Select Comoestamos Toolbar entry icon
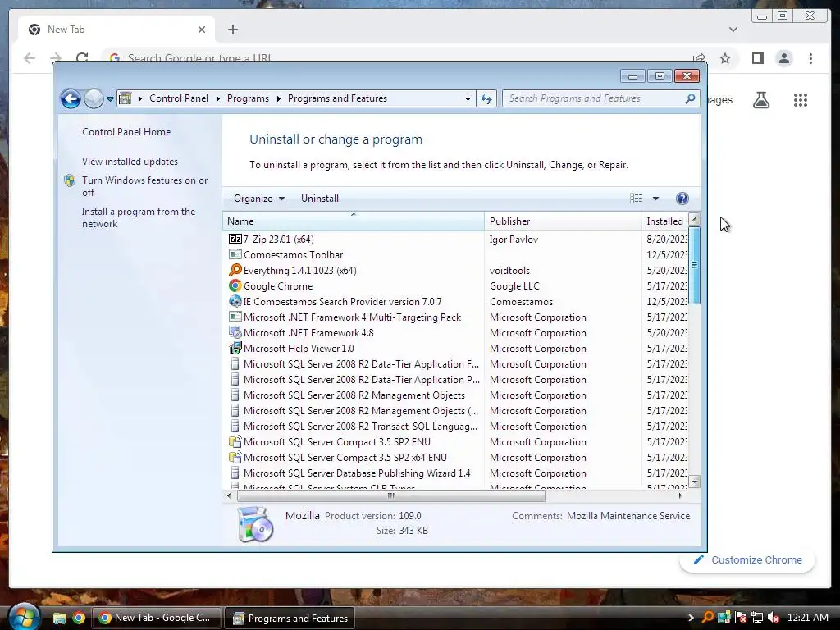This screenshot has height=630, width=840. click(x=235, y=254)
